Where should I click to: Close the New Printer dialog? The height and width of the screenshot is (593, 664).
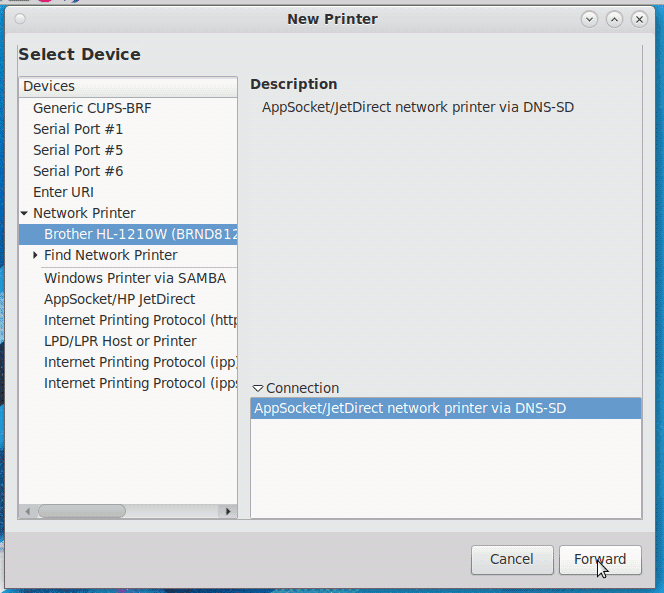point(639,19)
